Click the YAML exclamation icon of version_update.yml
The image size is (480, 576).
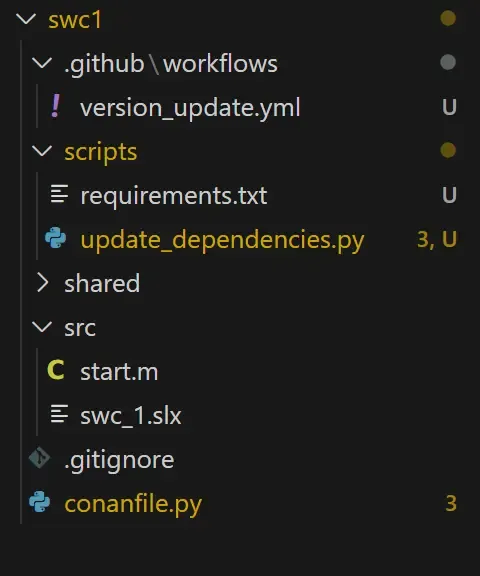coord(56,106)
